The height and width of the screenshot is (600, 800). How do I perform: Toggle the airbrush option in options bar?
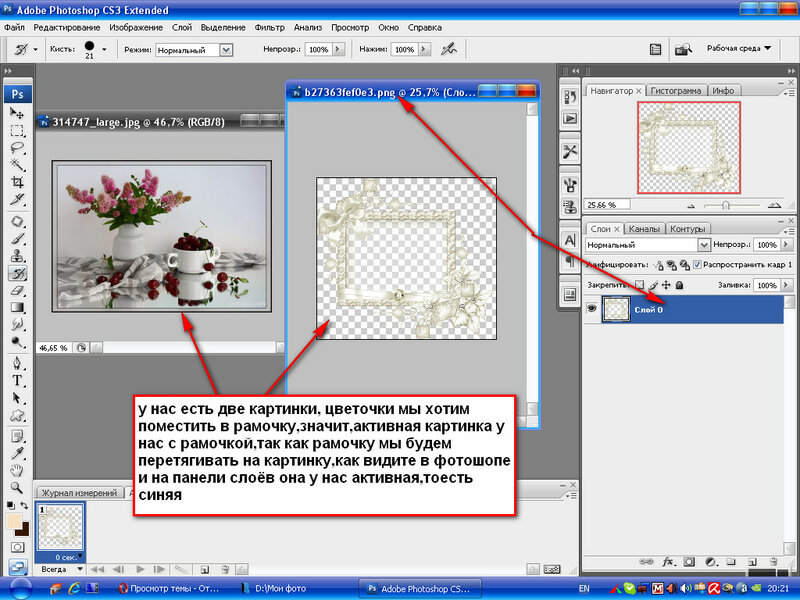pyautogui.click(x=449, y=49)
